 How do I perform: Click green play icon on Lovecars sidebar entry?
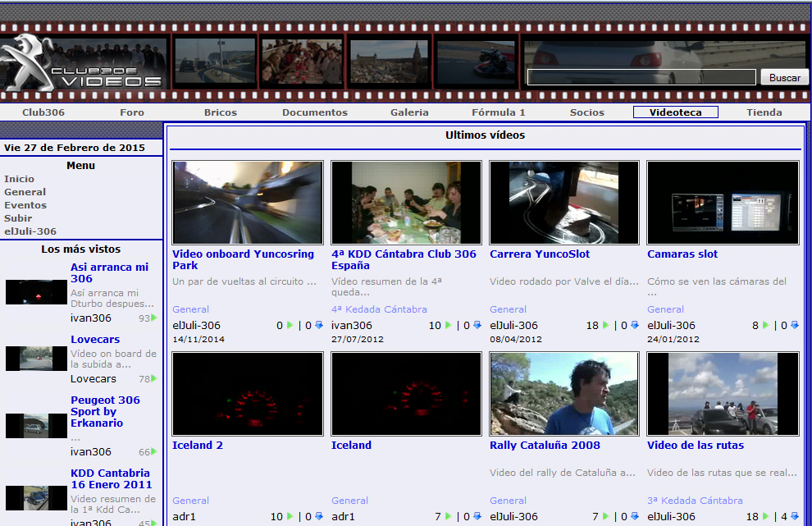click(x=153, y=379)
